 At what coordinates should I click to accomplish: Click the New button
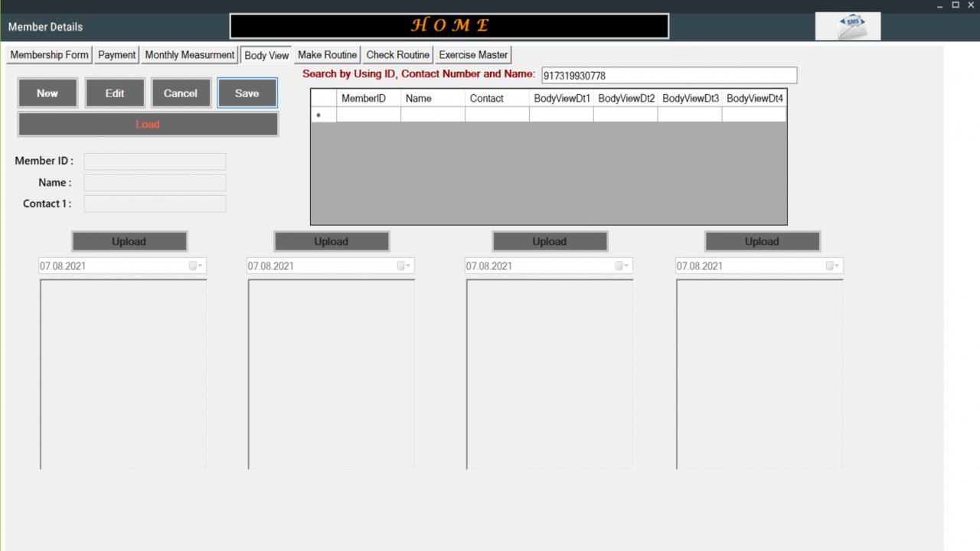[47, 93]
